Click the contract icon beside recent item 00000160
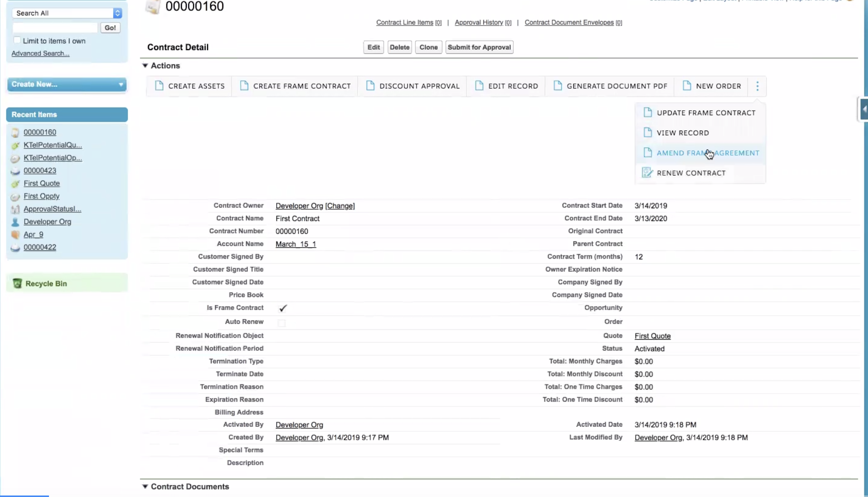This screenshot has height=497, width=868. [x=15, y=133]
